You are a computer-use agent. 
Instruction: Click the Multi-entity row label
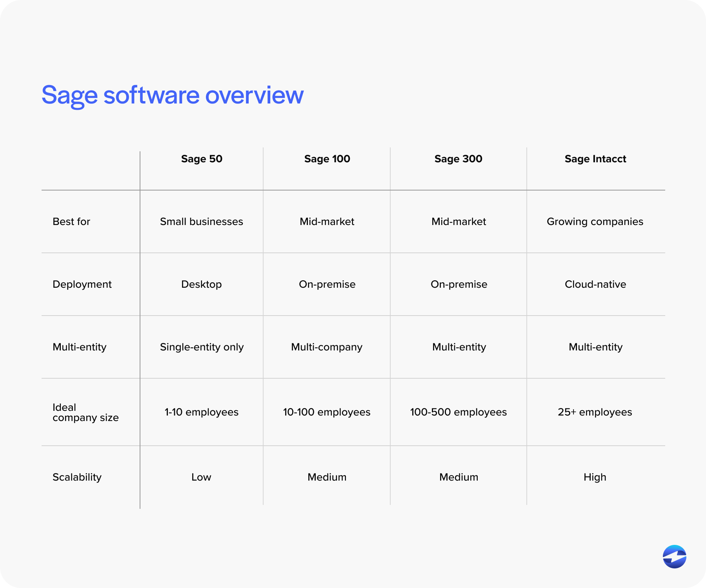click(x=79, y=347)
